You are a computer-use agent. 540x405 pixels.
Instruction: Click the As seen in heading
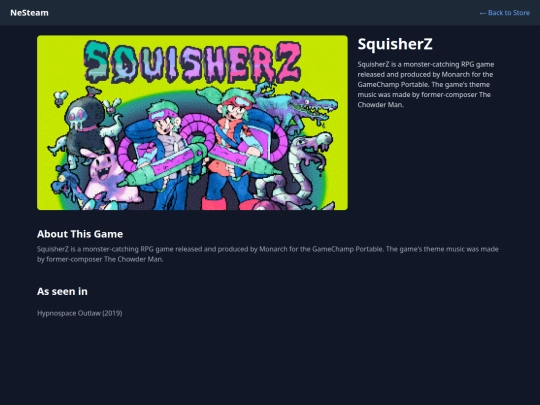[62, 291]
